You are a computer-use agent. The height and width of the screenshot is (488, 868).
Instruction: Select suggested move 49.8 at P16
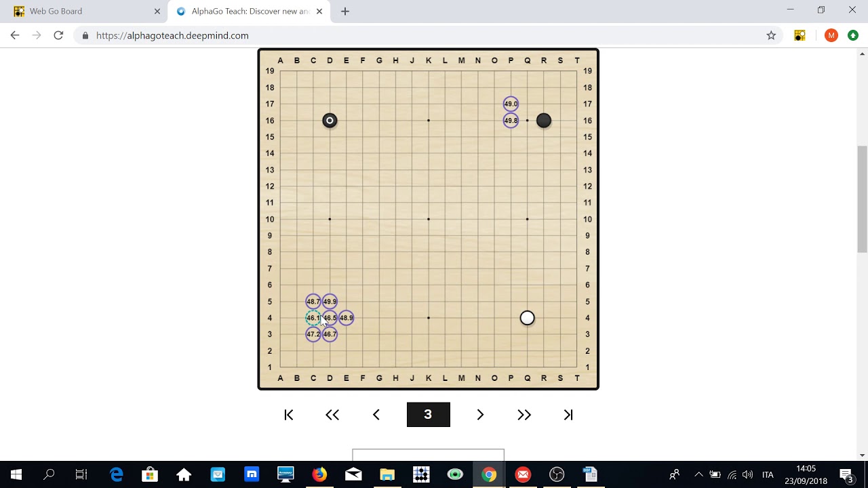(511, 121)
